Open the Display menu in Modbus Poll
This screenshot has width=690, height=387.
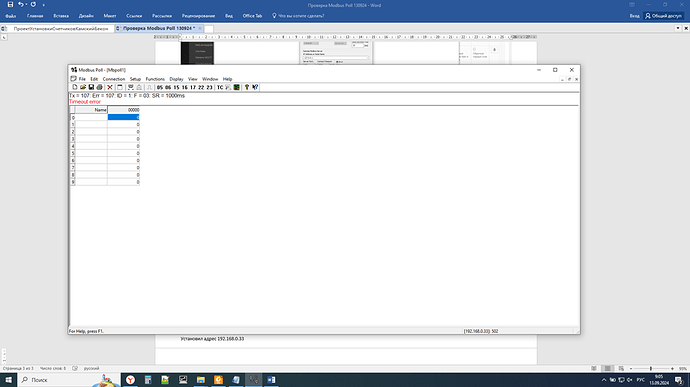(x=176, y=79)
